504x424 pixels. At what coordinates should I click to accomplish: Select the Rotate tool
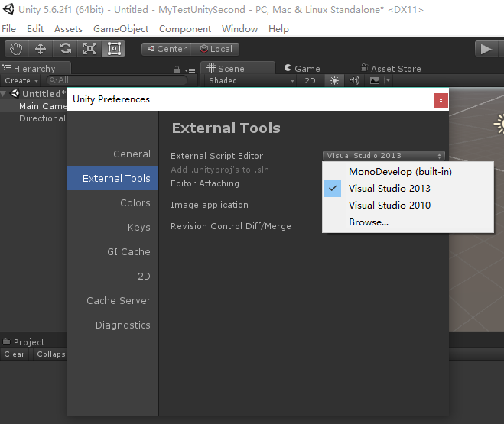(x=65, y=49)
